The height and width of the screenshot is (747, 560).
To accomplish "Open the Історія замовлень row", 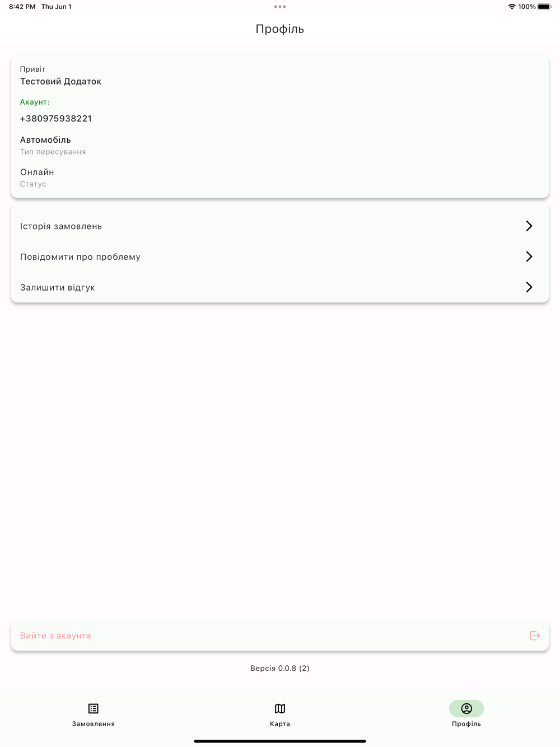I will pos(280,226).
